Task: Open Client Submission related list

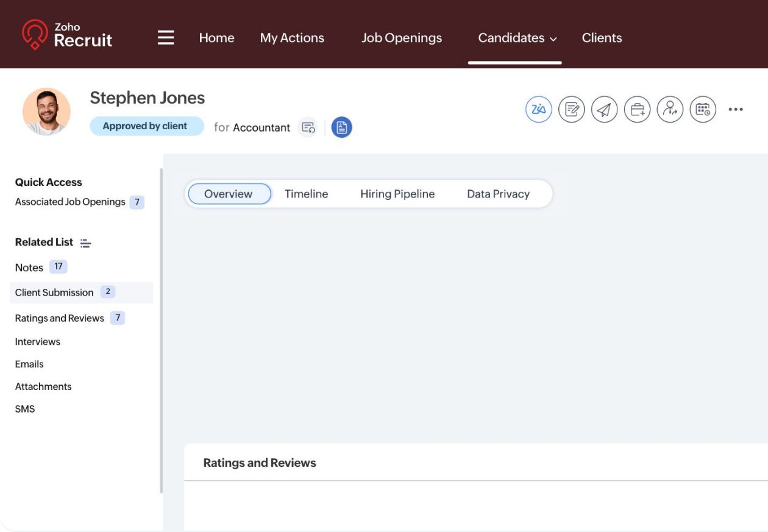Action: pyautogui.click(x=54, y=293)
